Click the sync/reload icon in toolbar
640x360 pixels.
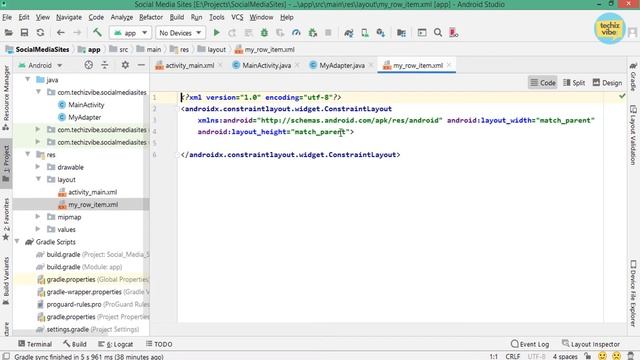click(x=40, y=33)
